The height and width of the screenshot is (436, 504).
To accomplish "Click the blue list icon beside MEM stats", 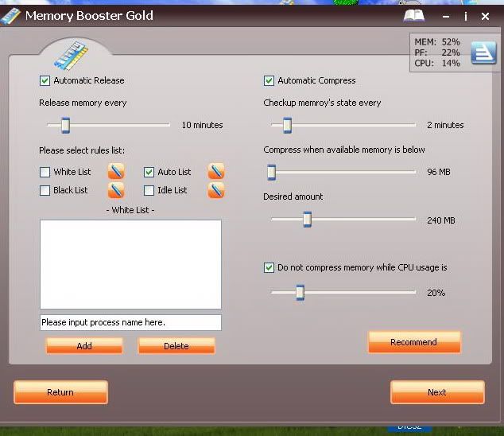I will [x=484, y=53].
